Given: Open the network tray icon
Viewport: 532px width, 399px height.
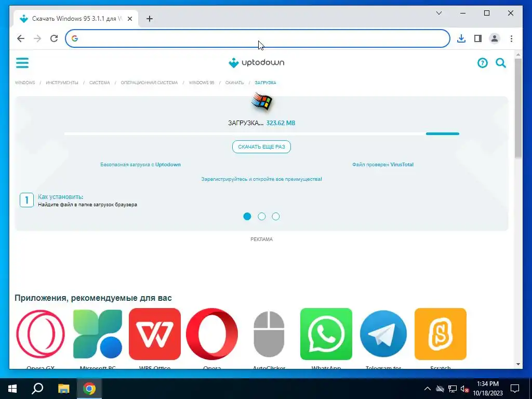Looking at the screenshot, I should pos(453,389).
